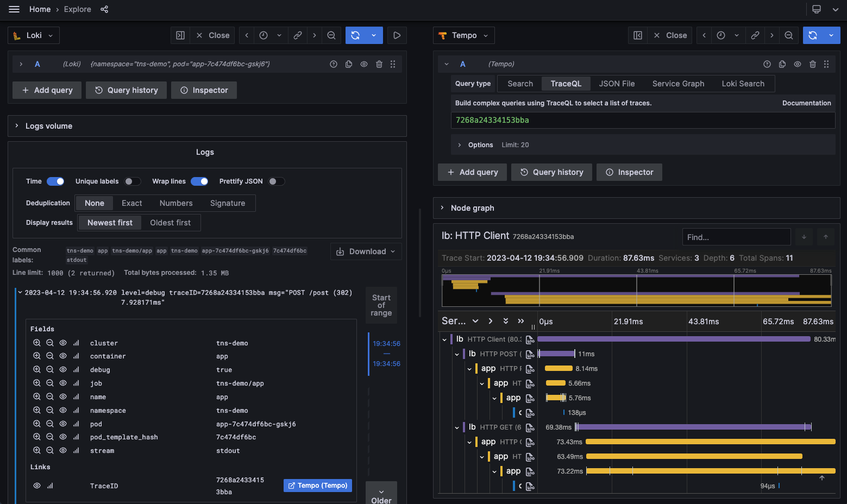The height and width of the screenshot is (504, 847).
Task: Switch to the Service Graph tab
Action: coord(678,84)
